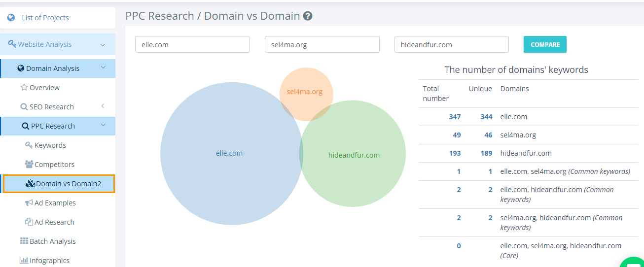Click unique count 46 for sel4ma.org
This screenshot has width=644, height=267.
pyautogui.click(x=488, y=135)
